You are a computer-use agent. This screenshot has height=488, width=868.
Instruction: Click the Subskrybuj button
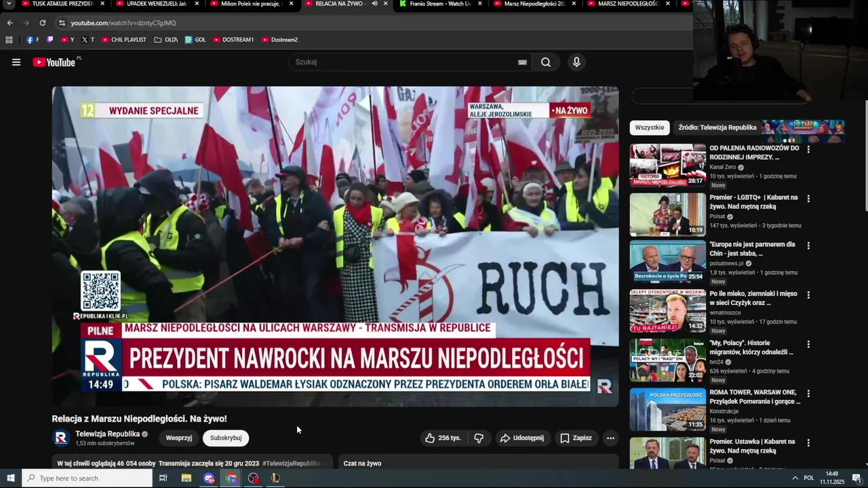[226, 438]
